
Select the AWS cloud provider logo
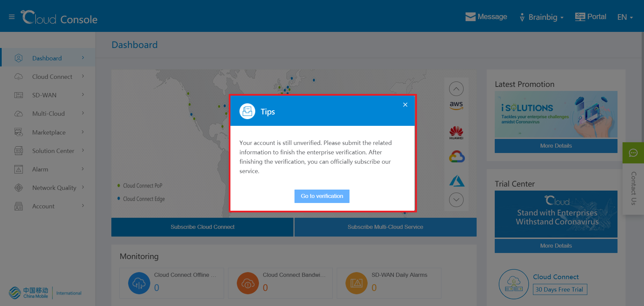pyautogui.click(x=456, y=105)
